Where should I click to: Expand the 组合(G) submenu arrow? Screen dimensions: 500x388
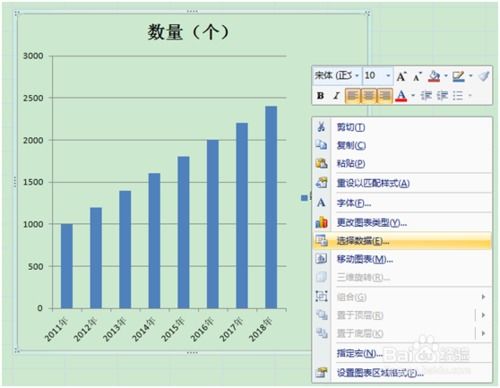(x=483, y=297)
